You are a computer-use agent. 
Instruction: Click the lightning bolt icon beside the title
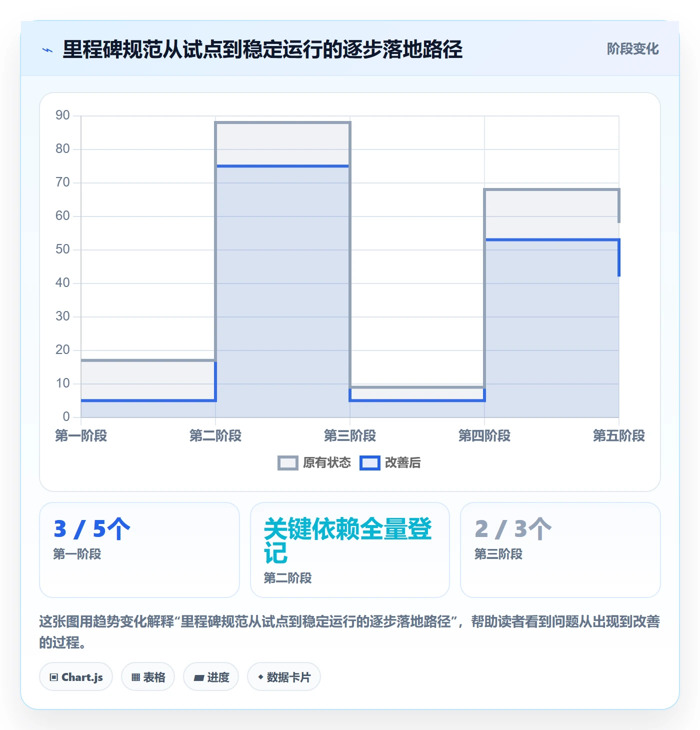(47, 50)
